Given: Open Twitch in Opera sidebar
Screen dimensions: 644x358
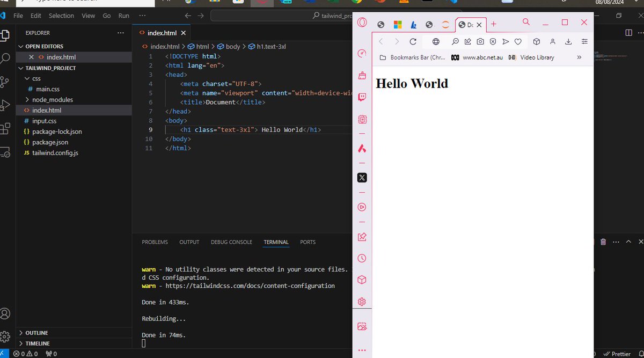Looking at the screenshot, I should pyautogui.click(x=362, y=97).
